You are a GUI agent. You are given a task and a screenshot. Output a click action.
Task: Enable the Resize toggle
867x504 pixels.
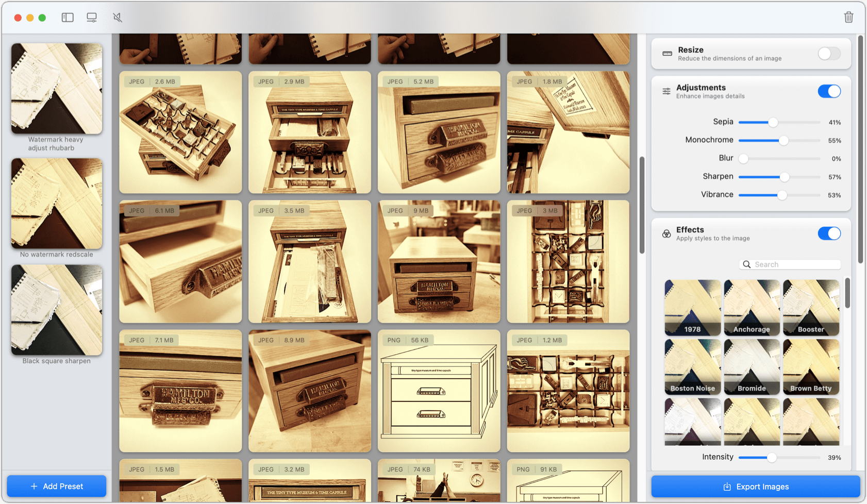829,54
